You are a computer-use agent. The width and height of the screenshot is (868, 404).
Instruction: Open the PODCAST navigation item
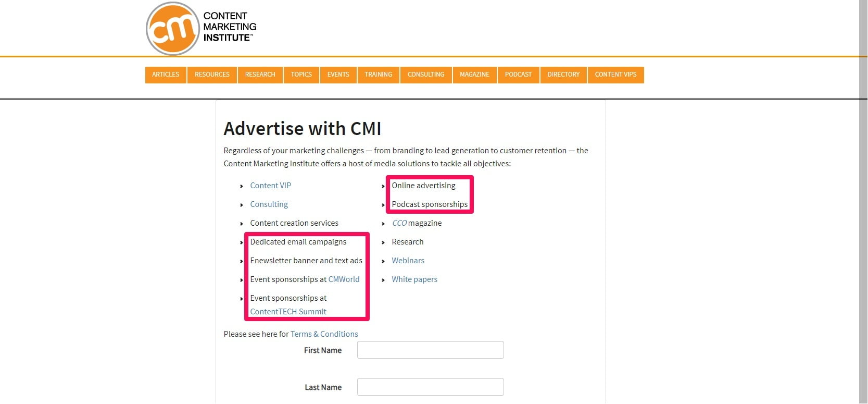pyautogui.click(x=519, y=75)
